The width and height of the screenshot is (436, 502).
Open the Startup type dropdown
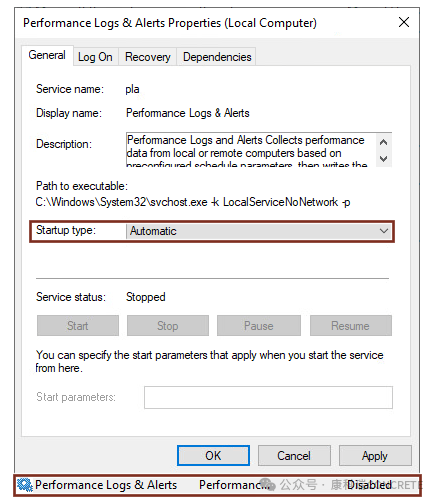point(259,231)
